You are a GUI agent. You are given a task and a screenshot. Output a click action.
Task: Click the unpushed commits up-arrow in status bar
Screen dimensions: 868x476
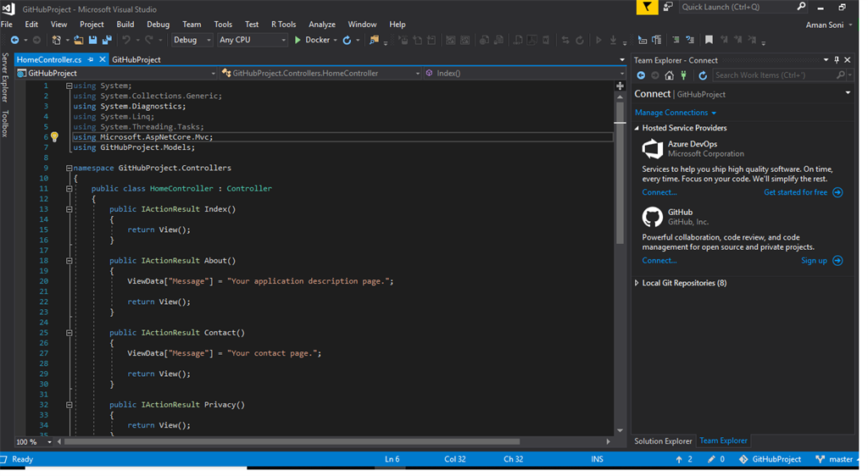tap(679, 459)
